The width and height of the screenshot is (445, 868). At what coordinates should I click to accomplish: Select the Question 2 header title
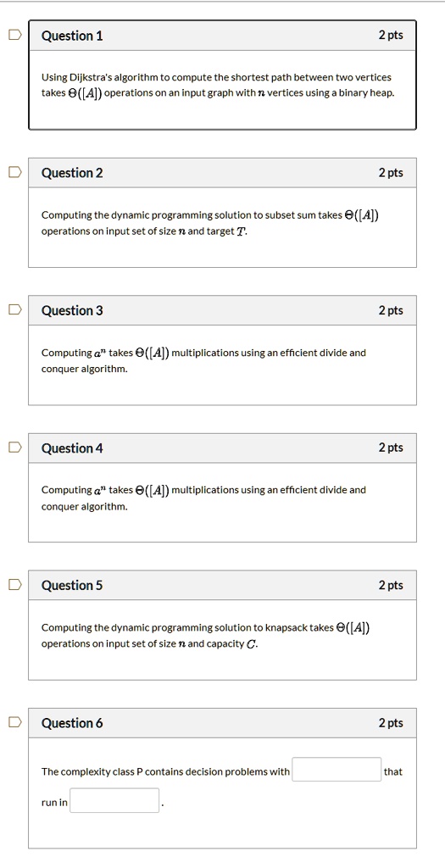(x=73, y=173)
